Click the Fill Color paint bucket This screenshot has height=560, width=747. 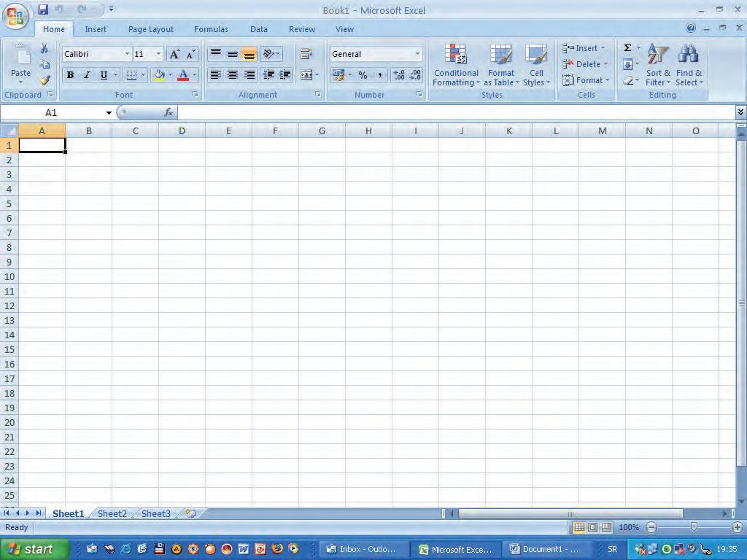158,75
